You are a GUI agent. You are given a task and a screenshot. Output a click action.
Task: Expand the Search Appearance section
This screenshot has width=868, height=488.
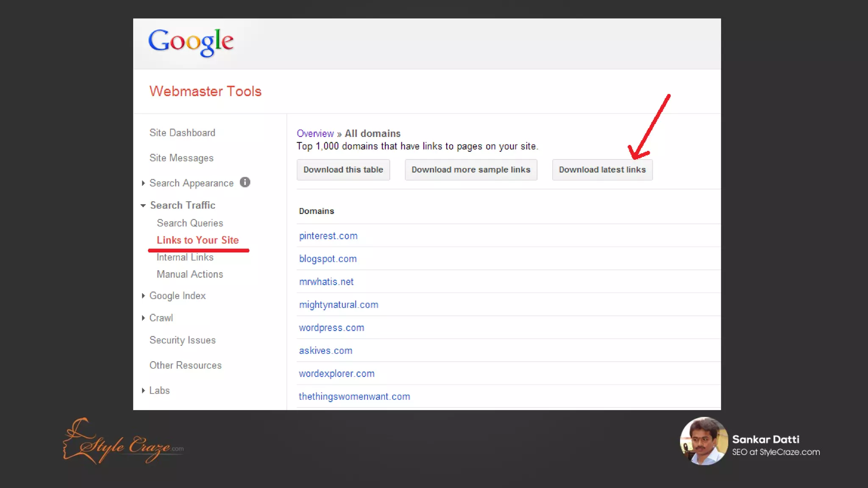143,183
